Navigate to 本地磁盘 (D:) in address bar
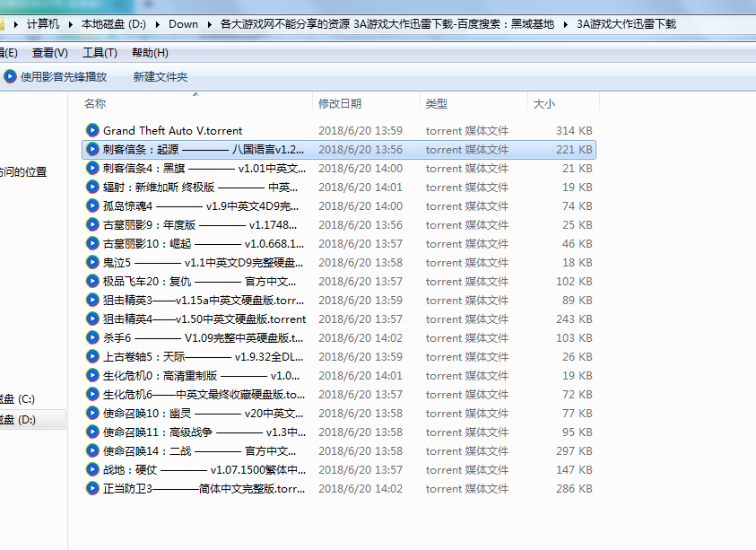The width and height of the screenshot is (756, 550). click(x=113, y=24)
